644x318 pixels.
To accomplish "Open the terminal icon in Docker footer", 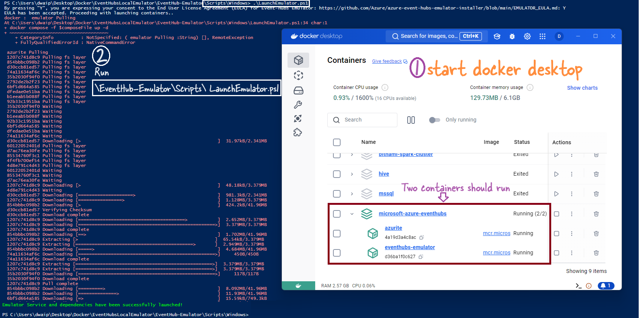I will pyautogui.click(x=578, y=286).
